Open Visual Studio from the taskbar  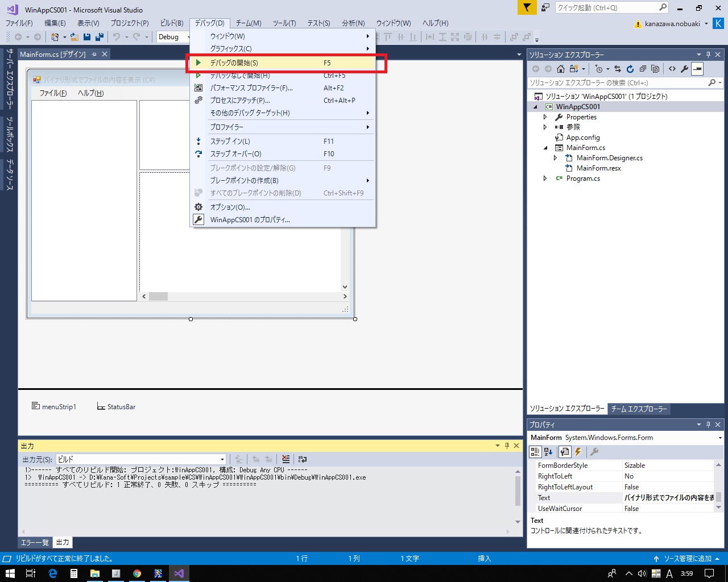click(179, 573)
